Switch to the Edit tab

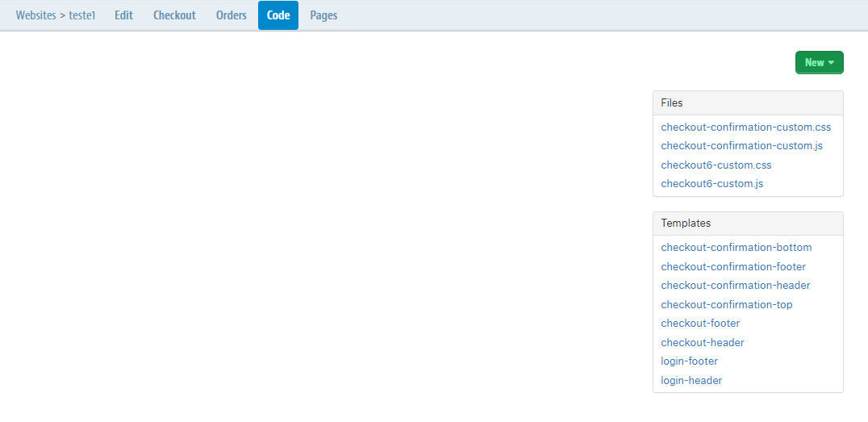pos(123,15)
